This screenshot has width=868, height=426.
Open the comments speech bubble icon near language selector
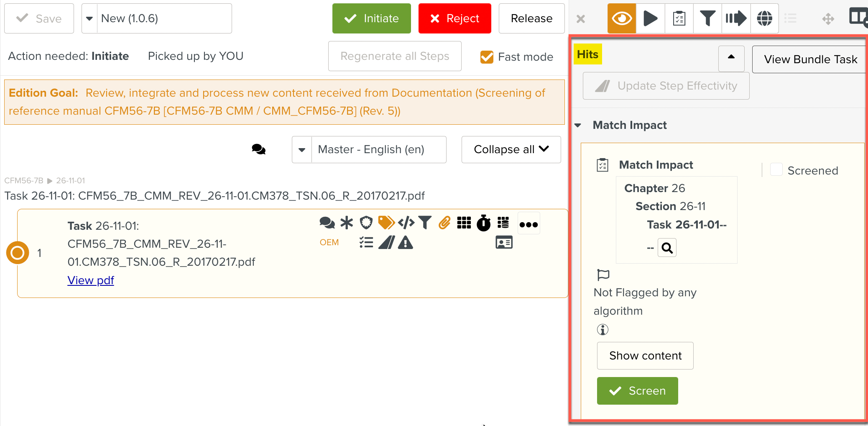[x=258, y=149]
